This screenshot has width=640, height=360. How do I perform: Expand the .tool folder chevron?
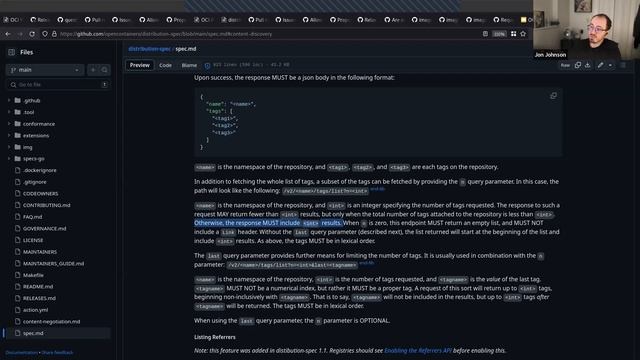pos(9,112)
